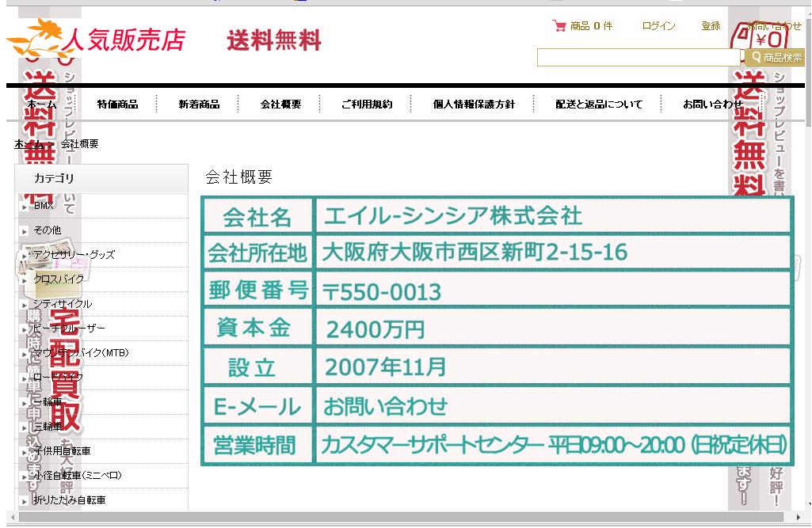Select the 一輪車 category

pyautogui.click(x=48, y=401)
